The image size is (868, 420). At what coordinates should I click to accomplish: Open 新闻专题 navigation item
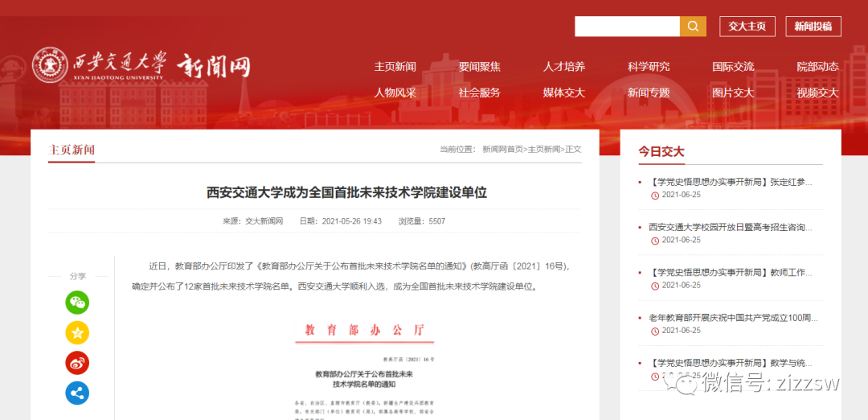pos(649,93)
